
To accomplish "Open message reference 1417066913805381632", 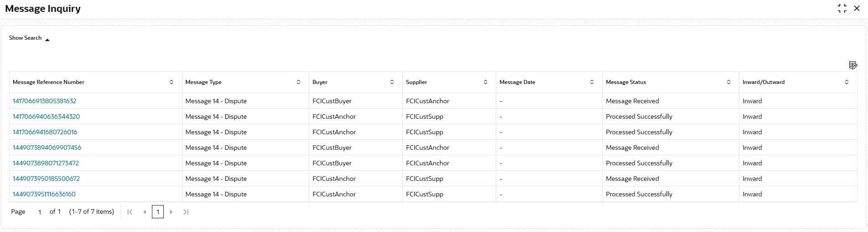I will pos(44,101).
